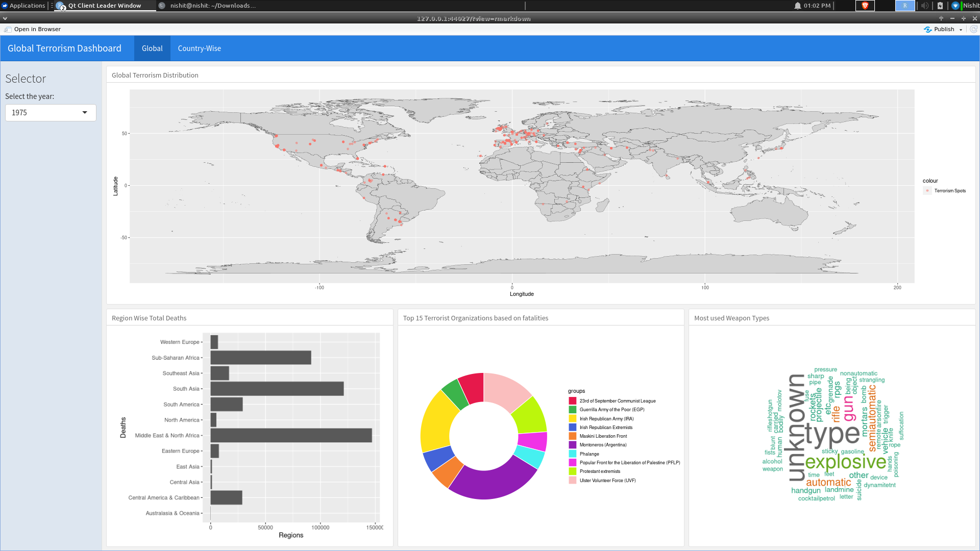The width and height of the screenshot is (980, 551).
Task: Click the Open in Browser icon
Action: [8, 29]
